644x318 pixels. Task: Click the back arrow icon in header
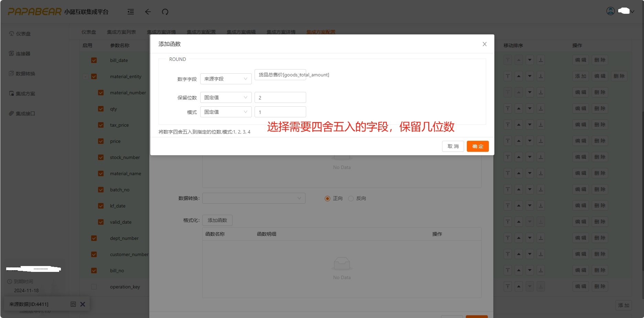[148, 12]
